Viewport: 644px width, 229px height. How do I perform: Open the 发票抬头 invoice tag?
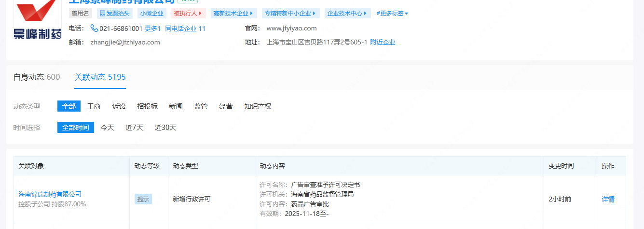click(x=114, y=14)
